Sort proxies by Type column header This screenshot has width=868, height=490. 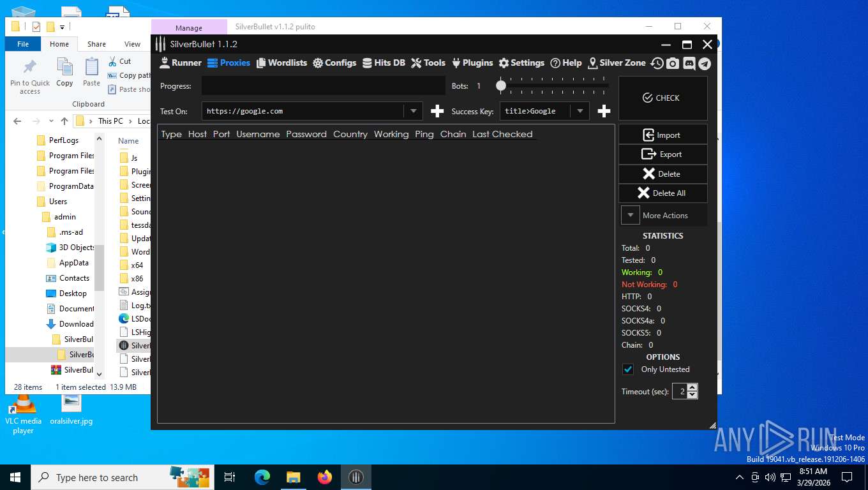[x=172, y=134]
